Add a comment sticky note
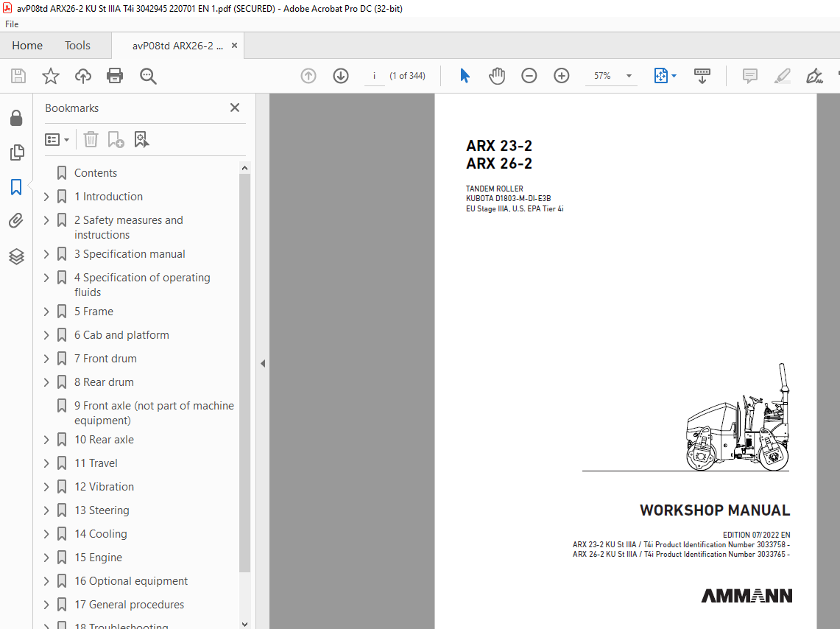 click(x=750, y=76)
